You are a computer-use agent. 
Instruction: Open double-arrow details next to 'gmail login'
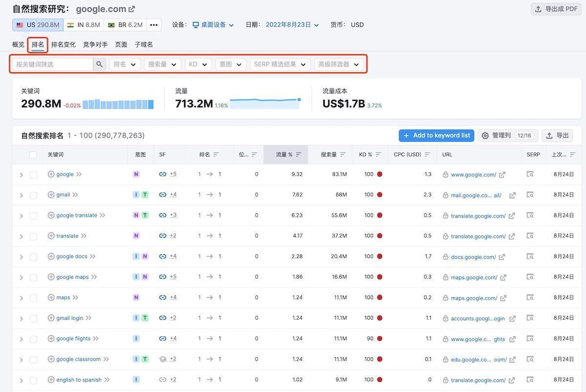(88, 318)
